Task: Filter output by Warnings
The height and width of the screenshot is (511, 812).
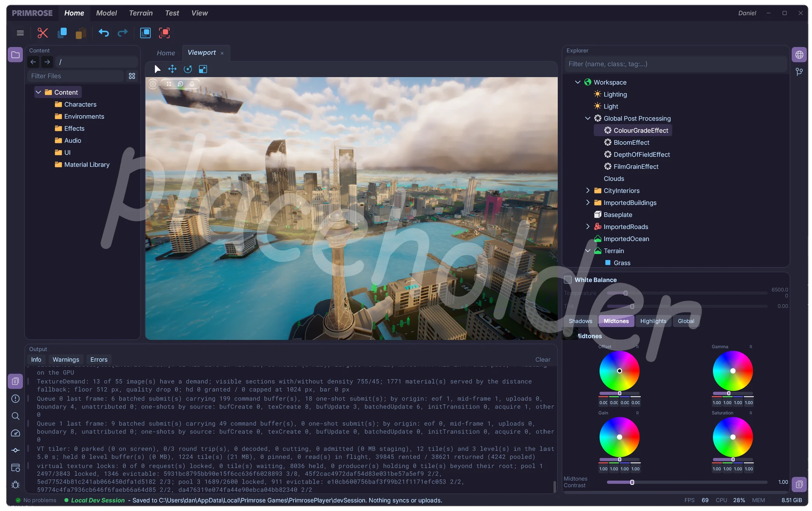Action: (x=66, y=360)
